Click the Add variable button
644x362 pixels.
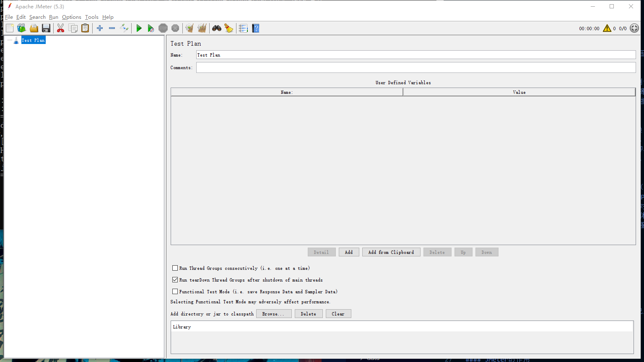[x=349, y=252]
